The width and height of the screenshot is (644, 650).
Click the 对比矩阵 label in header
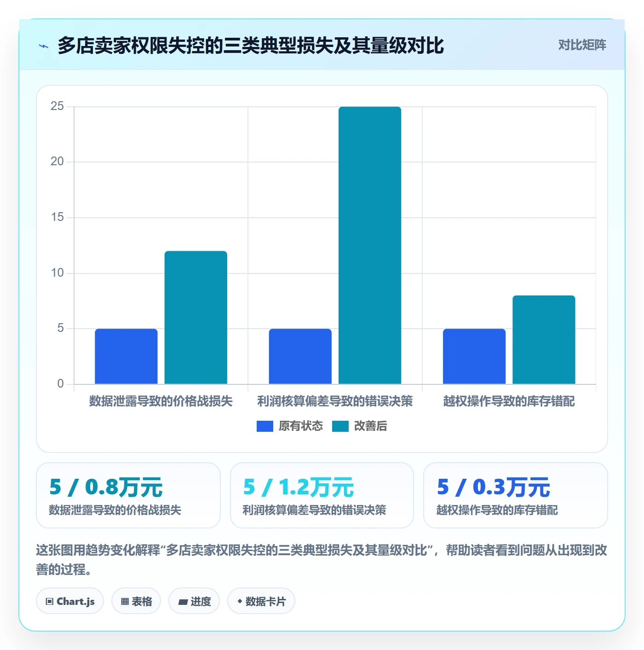coord(582,45)
